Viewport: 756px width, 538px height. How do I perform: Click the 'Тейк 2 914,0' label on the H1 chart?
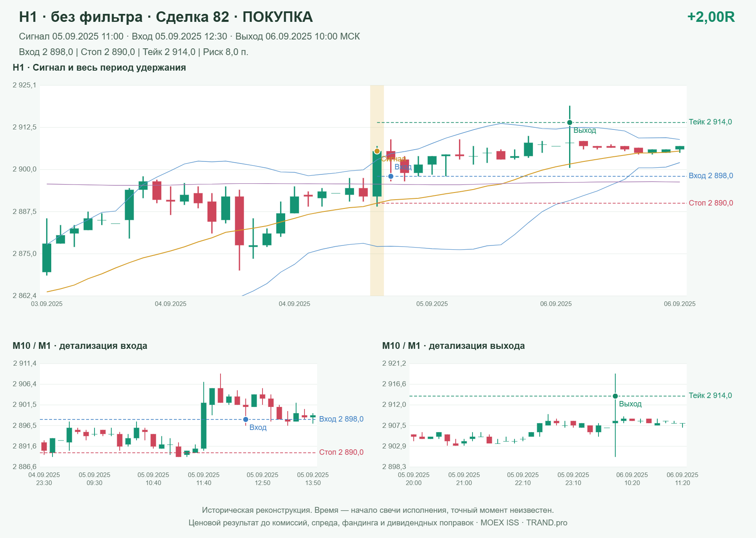coord(710,122)
